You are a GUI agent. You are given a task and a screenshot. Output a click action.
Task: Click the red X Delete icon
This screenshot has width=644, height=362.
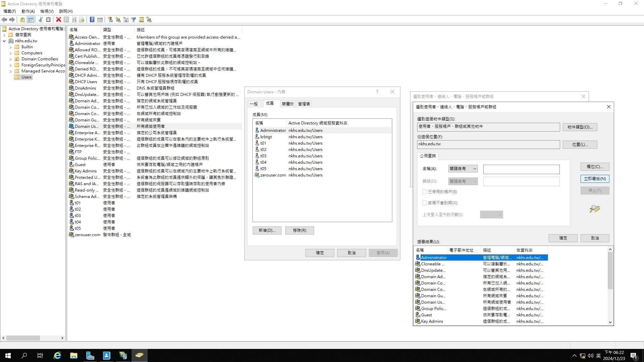tap(59, 20)
